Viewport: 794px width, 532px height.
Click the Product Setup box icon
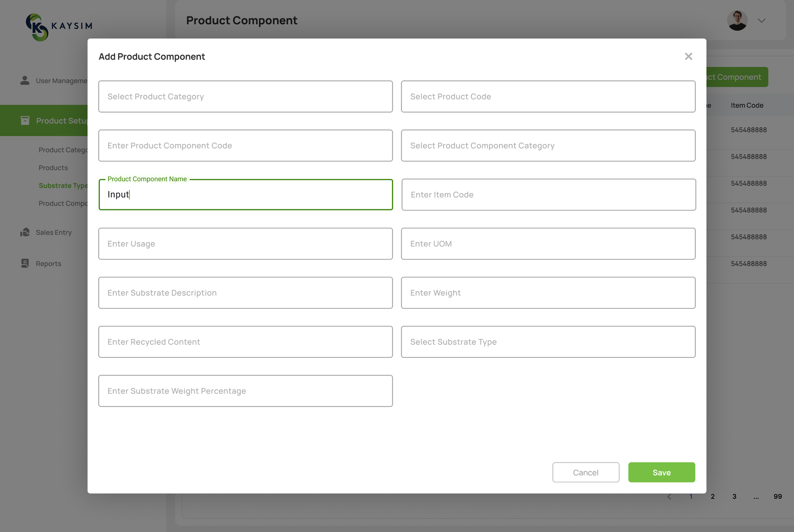tap(25, 121)
